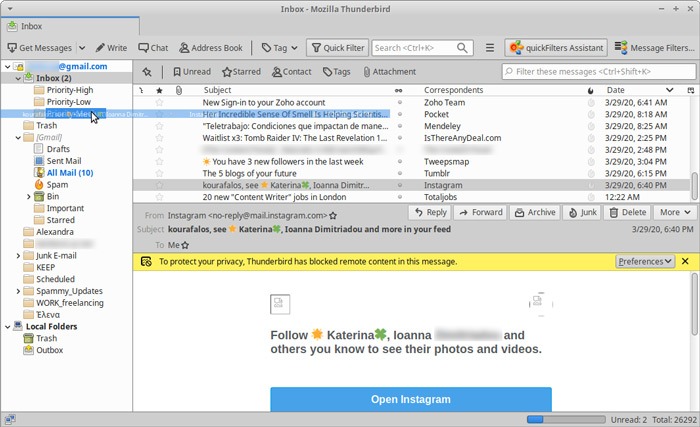The height and width of the screenshot is (427, 700).
Task: Reply to the Instagram message
Action: coord(430,213)
